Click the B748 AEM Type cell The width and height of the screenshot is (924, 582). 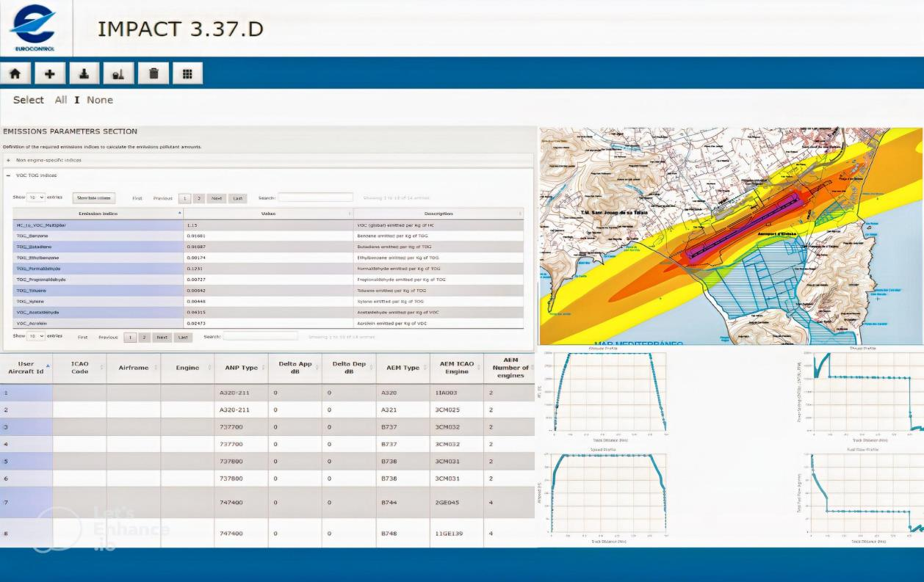[403, 534]
